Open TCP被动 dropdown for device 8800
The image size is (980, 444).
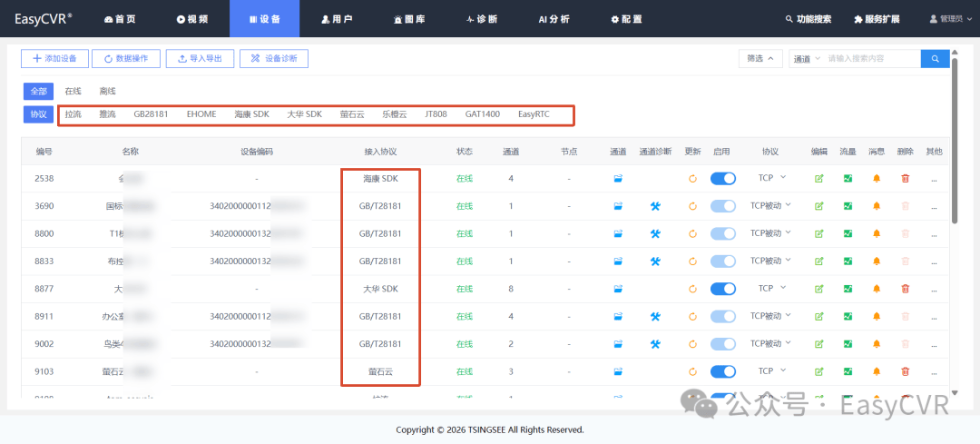(770, 232)
